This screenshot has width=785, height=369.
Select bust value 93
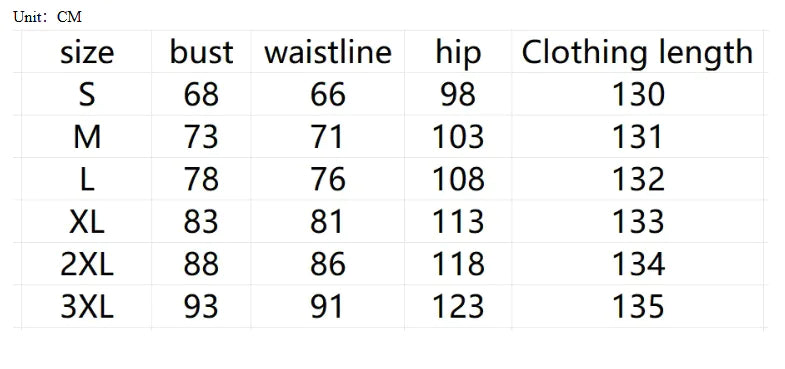pos(201,307)
